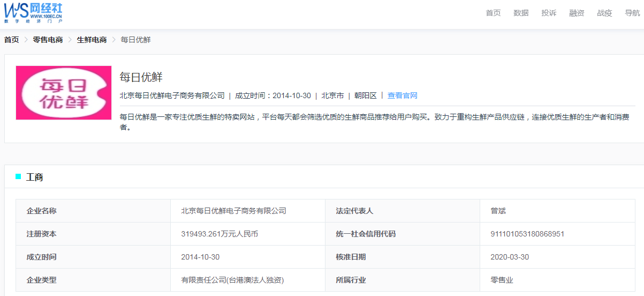
Task: Click the 网经社 logo in header
Action: tap(33, 13)
